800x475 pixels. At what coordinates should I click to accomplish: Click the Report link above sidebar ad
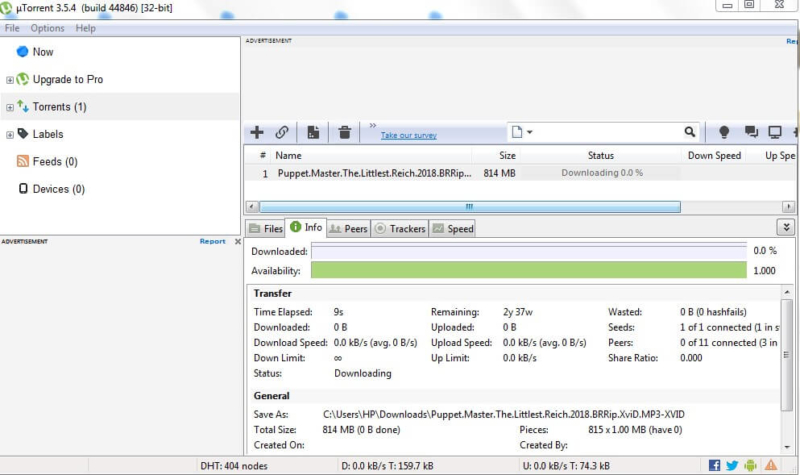pos(212,241)
